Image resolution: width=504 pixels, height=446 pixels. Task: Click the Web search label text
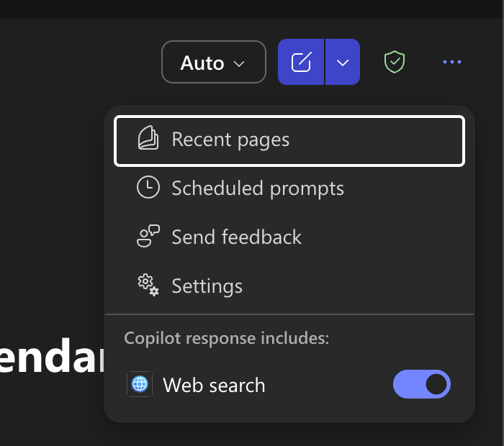(214, 386)
